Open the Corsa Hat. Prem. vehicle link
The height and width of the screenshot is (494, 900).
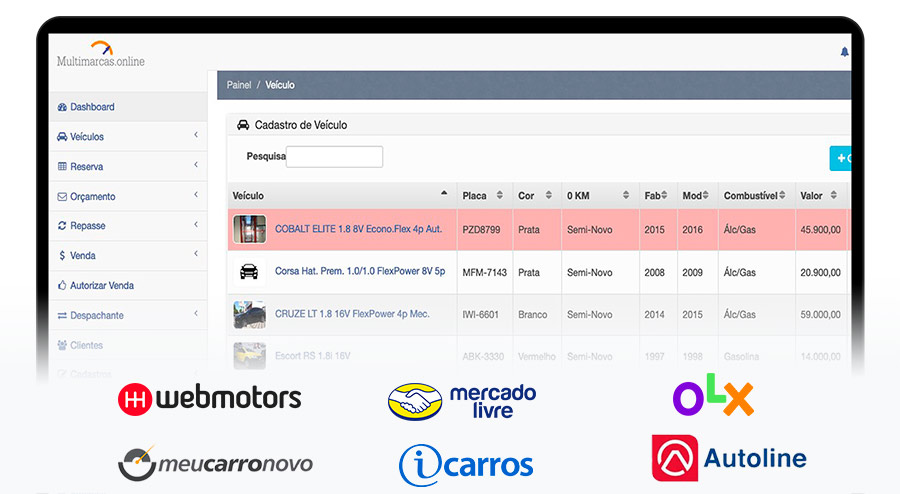pos(360,271)
